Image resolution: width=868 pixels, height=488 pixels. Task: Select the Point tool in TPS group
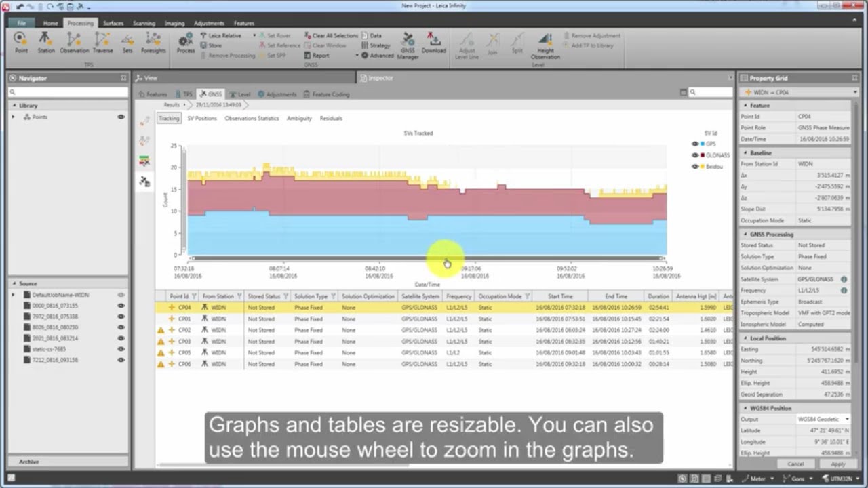(21, 42)
